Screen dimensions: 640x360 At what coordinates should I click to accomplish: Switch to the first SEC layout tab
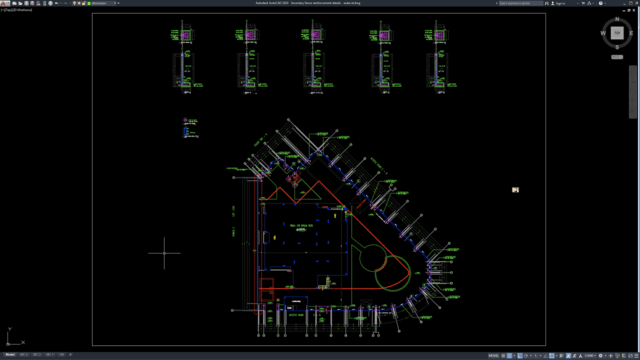(x=24, y=355)
